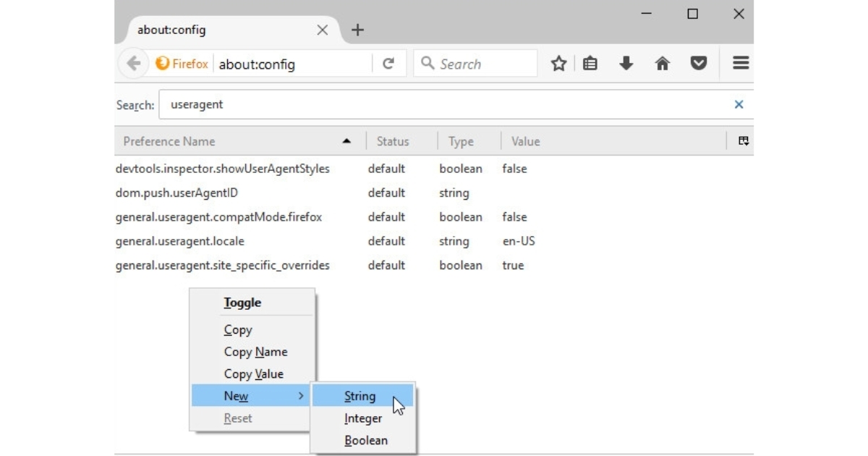Open the hamburger menu

coord(740,64)
